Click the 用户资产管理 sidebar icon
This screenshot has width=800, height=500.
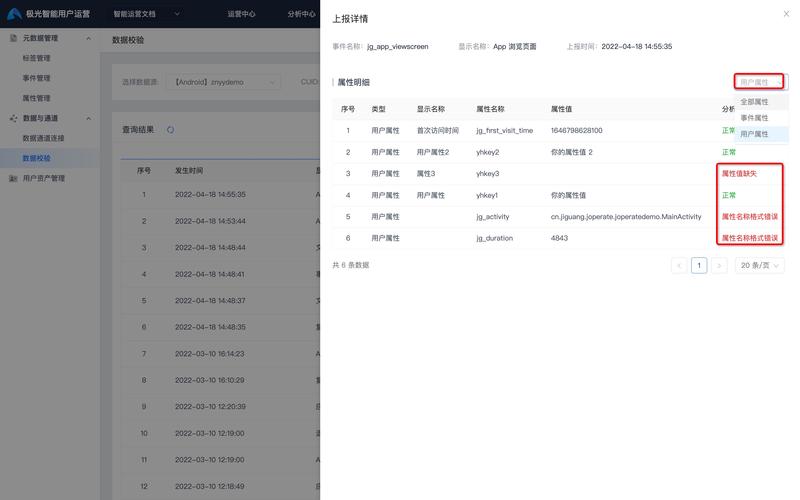click(14, 179)
